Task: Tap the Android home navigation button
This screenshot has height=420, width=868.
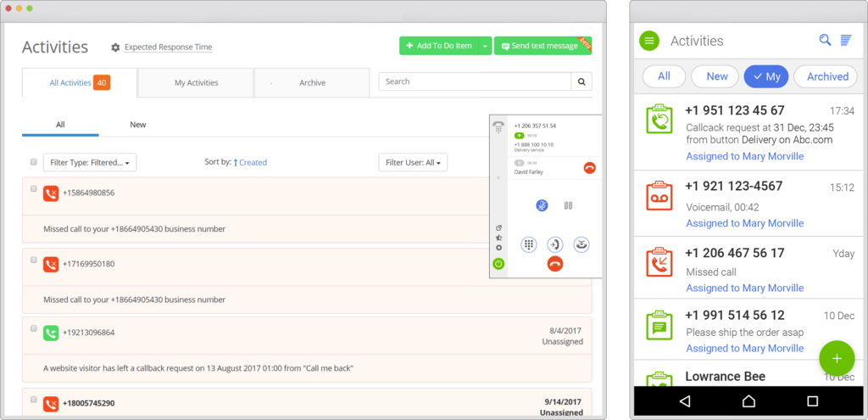Action: (748, 401)
